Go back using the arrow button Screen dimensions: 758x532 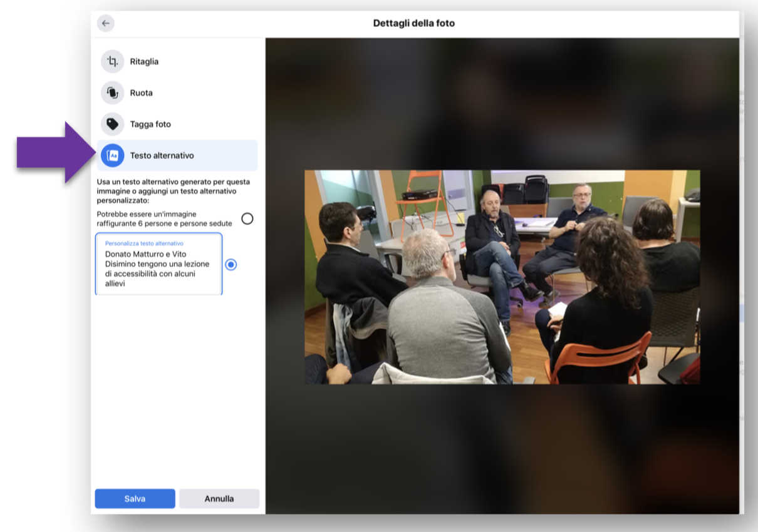click(x=105, y=23)
